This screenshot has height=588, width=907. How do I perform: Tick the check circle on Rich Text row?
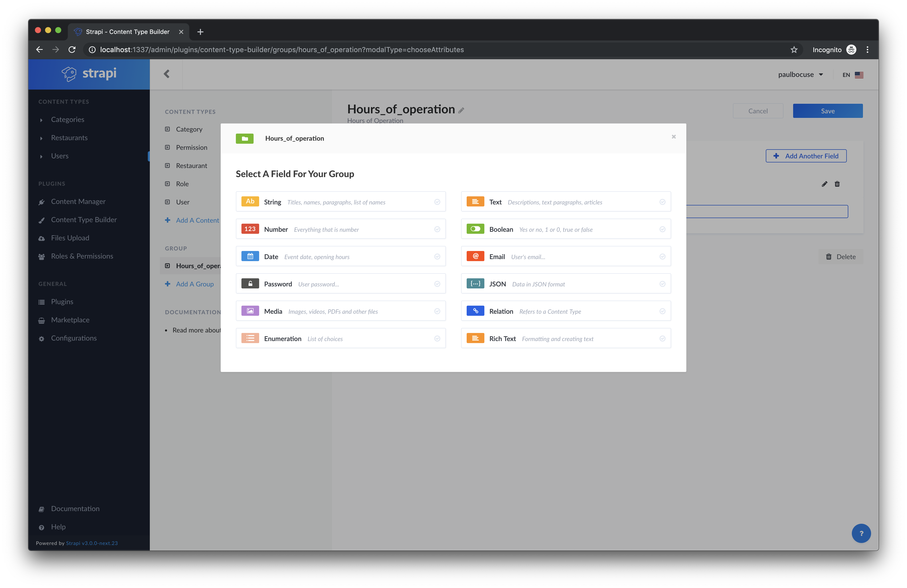click(662, 339)
